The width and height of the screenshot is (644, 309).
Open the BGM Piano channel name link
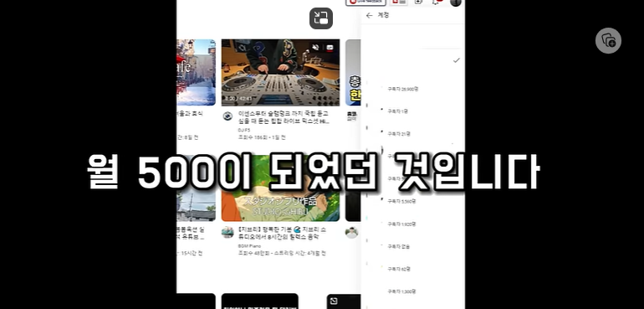pyautogui.click(x=249, y=246)
